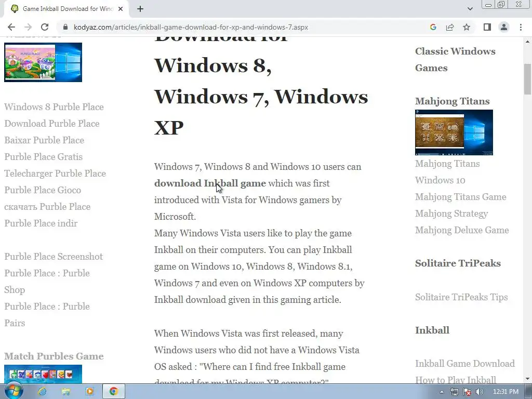Expand the tab search dropdown
Image resolution: width=532 pixels, height=399 pixels.
[470, 9]
